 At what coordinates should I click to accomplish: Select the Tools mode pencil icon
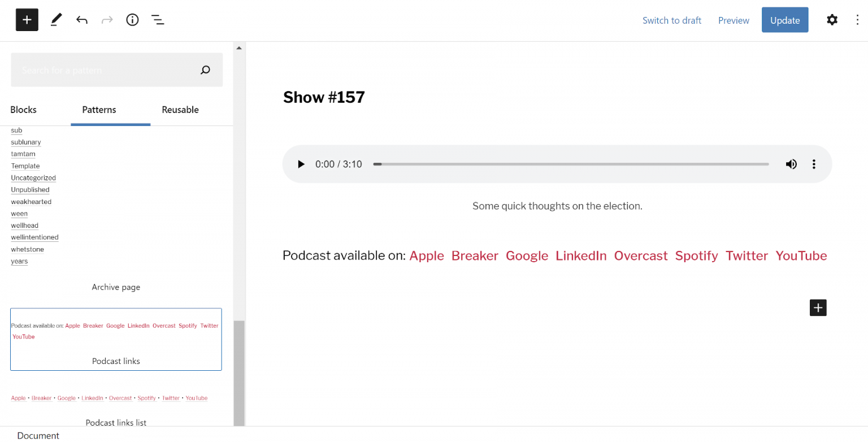pos(55,20)
